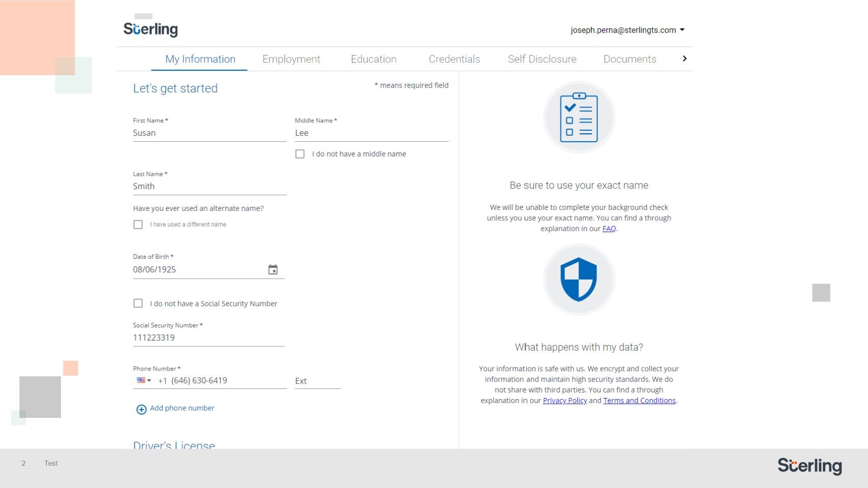Select the My Information tab
This screenshot has height=488, width=868.
click(200, 59)
